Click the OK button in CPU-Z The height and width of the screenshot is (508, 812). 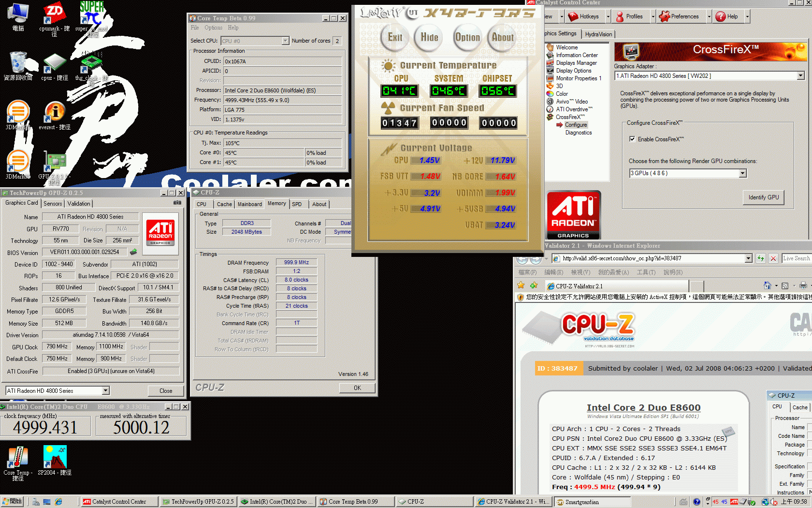tap(357, 388)
